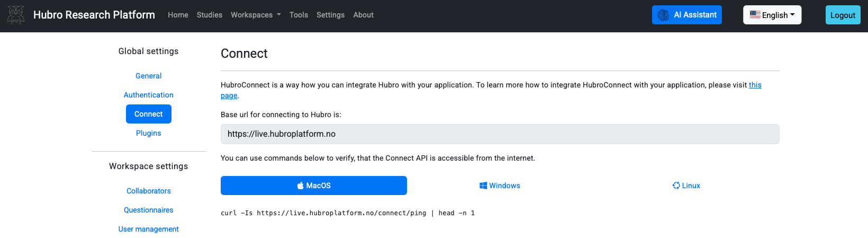Open Authentication settings in the sidebar

[148, 95]
